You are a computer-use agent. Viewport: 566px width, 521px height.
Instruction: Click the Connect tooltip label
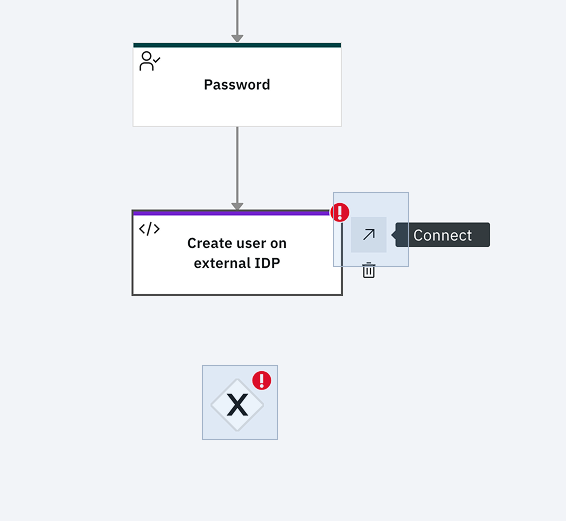point(443,235)
